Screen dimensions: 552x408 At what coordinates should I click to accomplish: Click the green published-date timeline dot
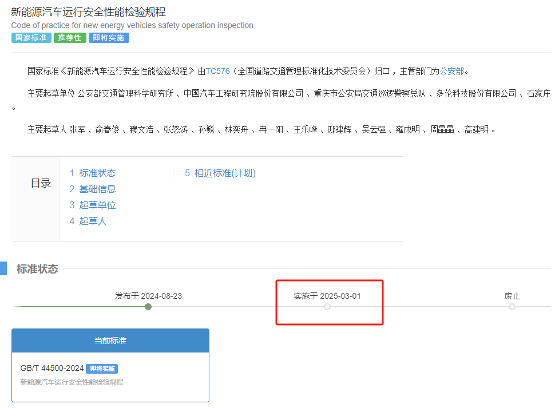(x=148, y=307)
